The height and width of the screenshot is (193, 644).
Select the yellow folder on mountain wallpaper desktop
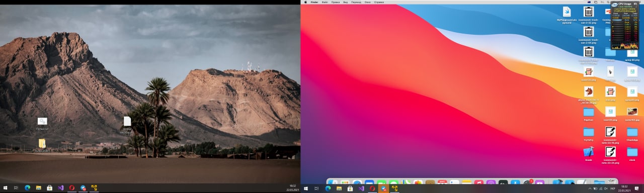click(x=42, y=145)
